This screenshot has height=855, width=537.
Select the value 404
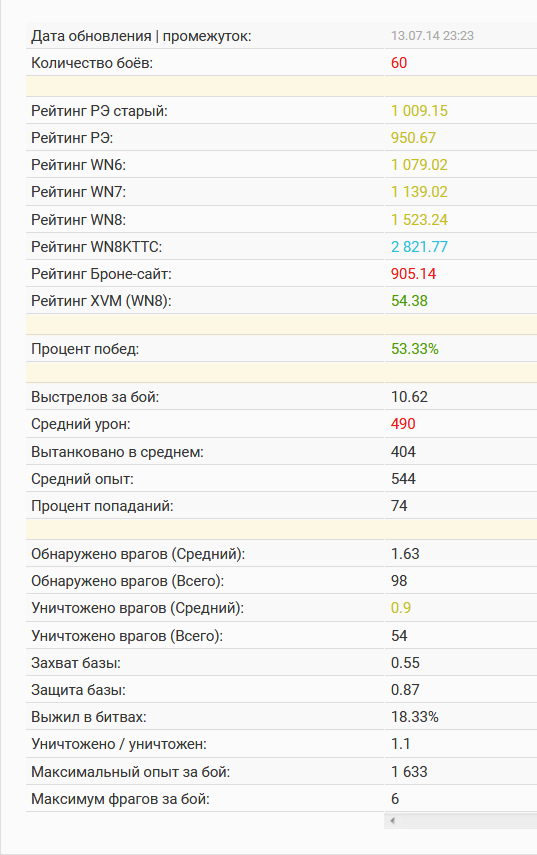click(x=403, y=452)
